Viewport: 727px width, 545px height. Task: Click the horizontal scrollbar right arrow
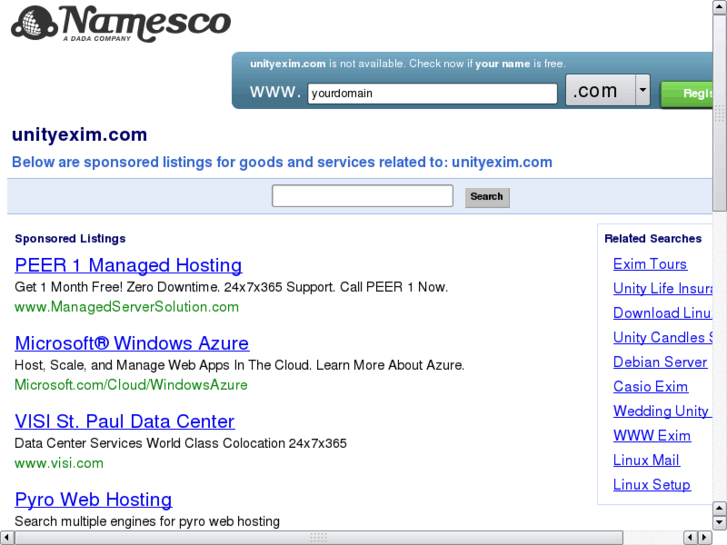click(704, 537)
